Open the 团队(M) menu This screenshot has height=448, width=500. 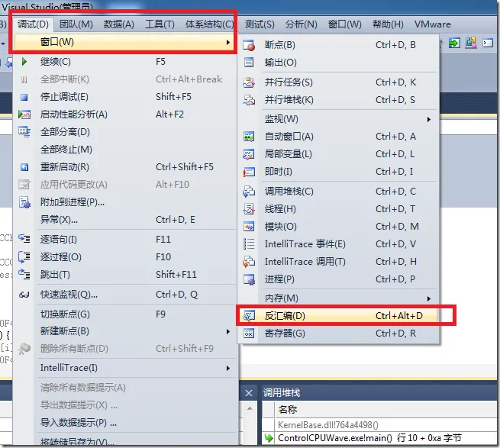(x=76, y=24)
